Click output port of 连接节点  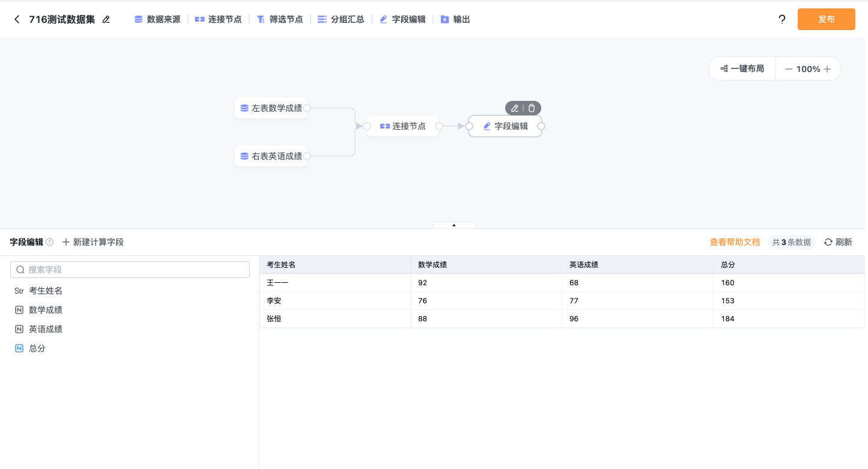[439, 126]
